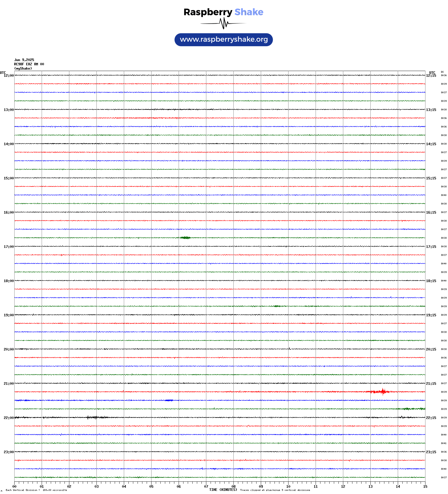Click the black burst near minute 03 on 22:00 trace
The image size is (448, 494).
click(97, 418)
